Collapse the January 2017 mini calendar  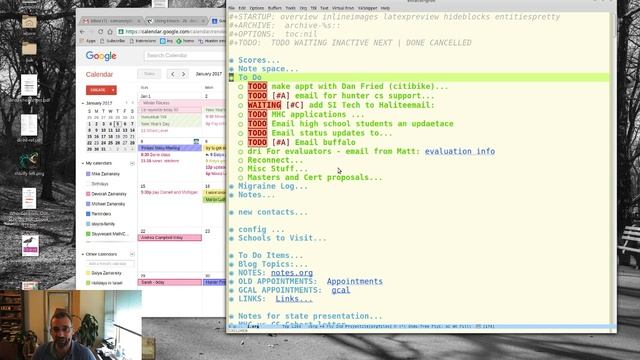point(83,103)
